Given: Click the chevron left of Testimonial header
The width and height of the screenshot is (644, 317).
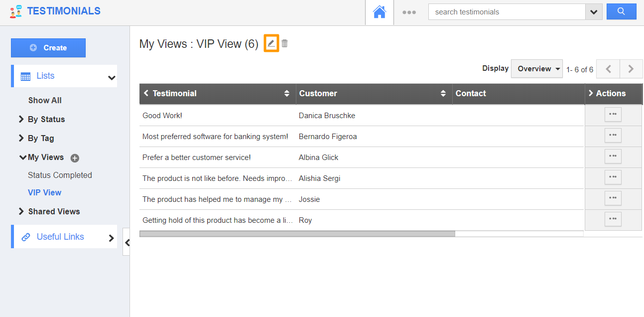Looking at the screenshot, I should [x=146, y=93].
